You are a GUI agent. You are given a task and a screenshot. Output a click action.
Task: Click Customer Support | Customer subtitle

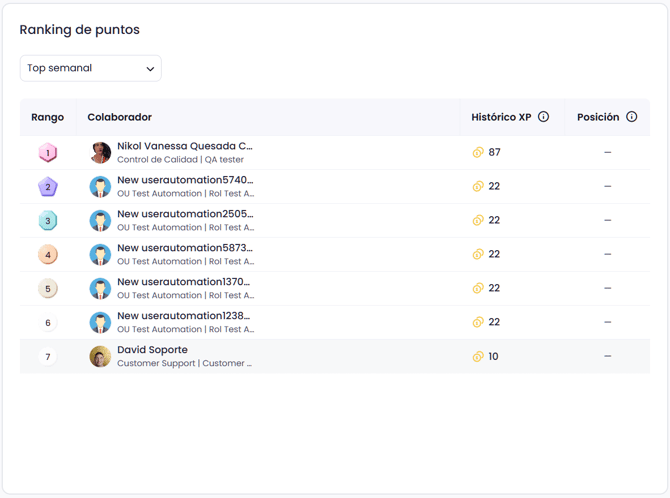coord(185,363)
